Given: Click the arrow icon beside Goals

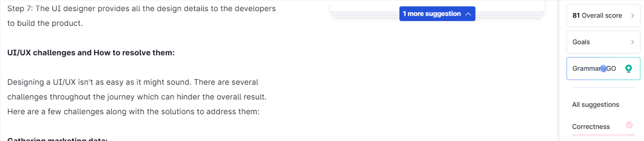Looking at the screenshot, I should click(633, 42).
